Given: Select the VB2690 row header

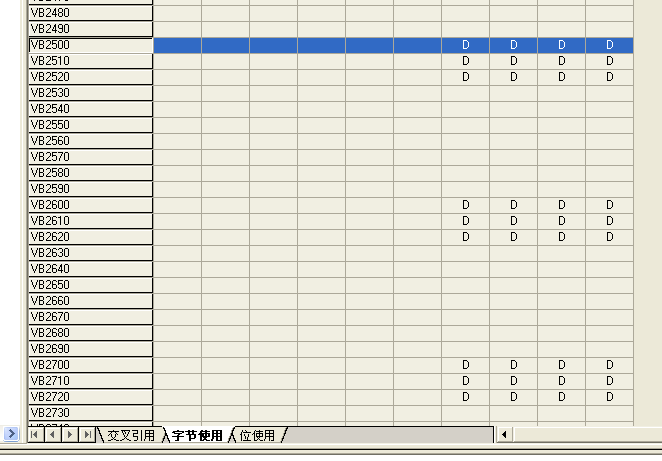Looking at the screenshot, I should pyautogui.click(x=90, y=349).
